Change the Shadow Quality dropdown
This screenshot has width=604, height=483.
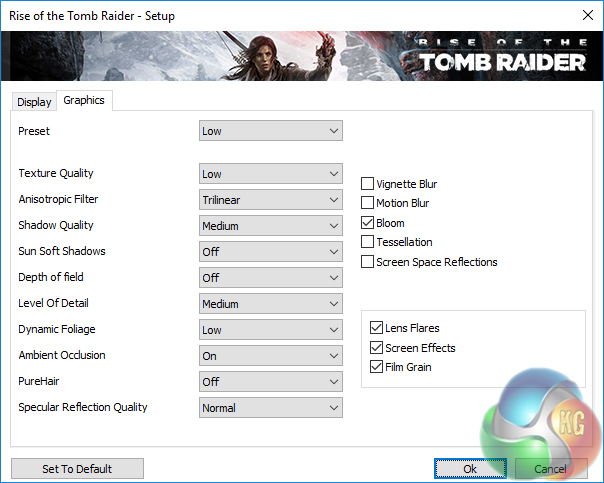(270, 226)
